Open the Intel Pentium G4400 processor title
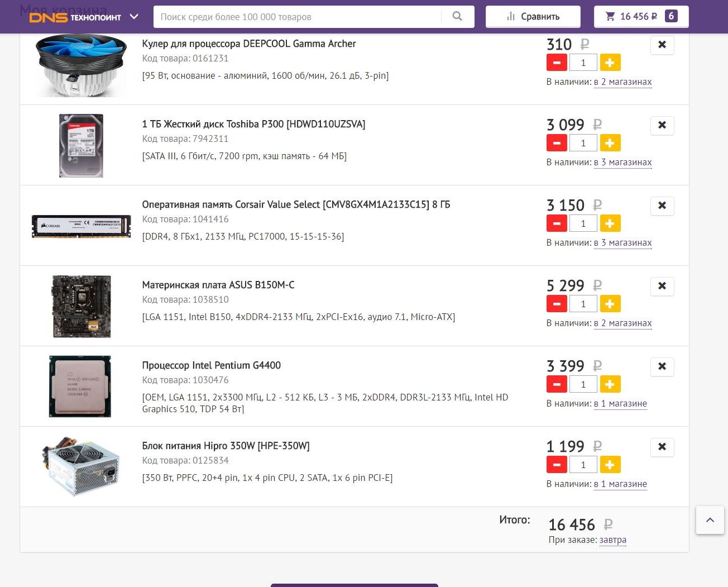728x587 pixels. [212, 365]
